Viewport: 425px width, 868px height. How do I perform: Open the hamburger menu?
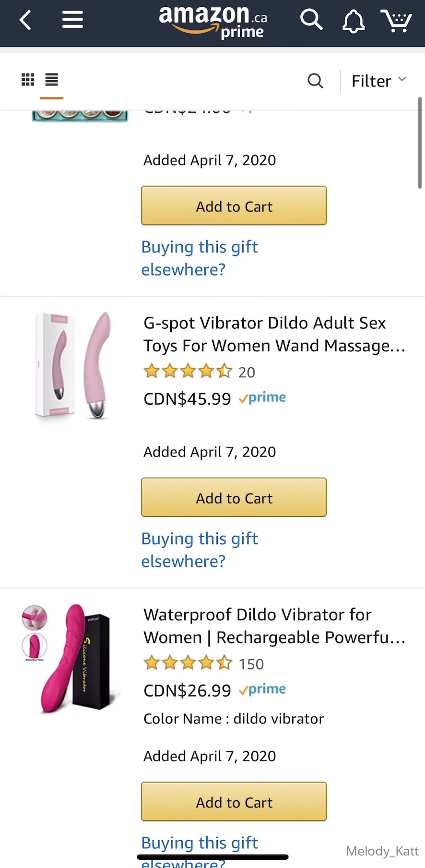[x=72, y=20]
